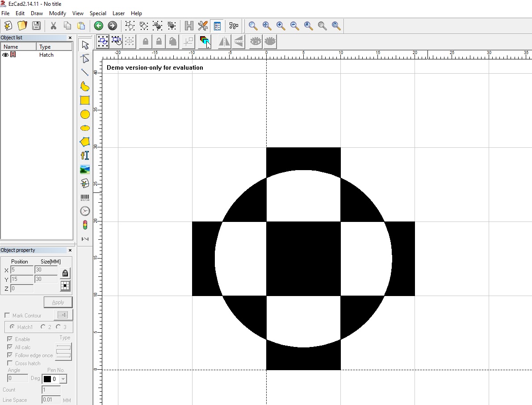This screenshot has width=532, height=405.
Task: Click the Zoom magnifier icon
Action: click(x=253, y=26)
